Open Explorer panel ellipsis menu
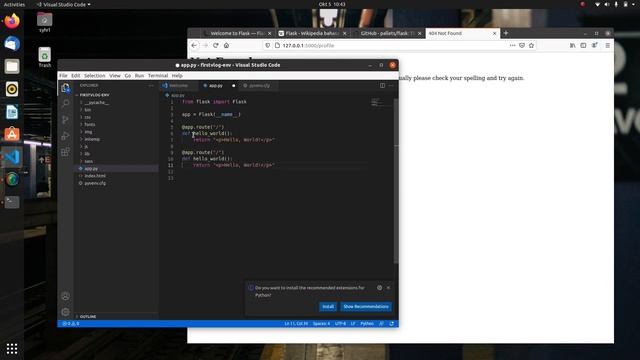Screen dimensions: 640x360 (151, 85)
